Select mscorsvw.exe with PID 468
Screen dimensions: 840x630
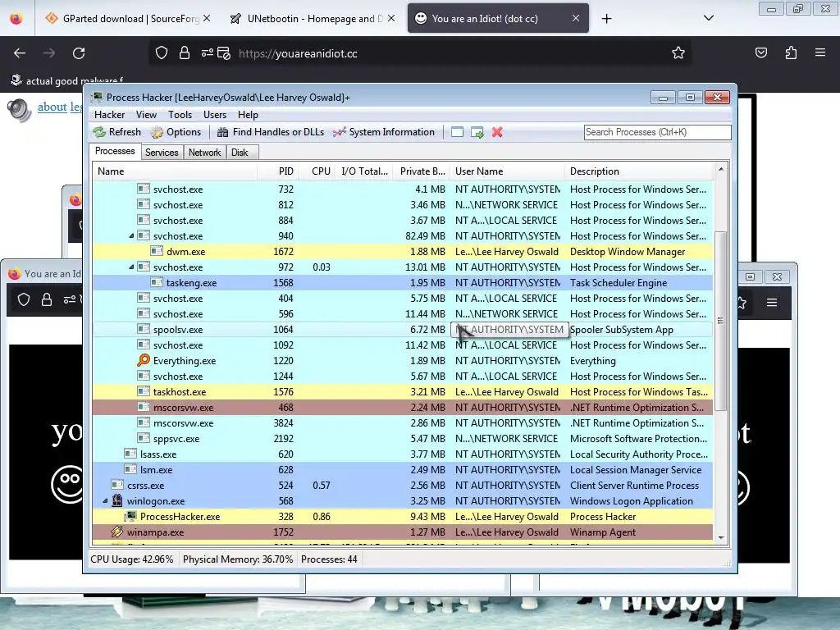click(x=402, y=408)
